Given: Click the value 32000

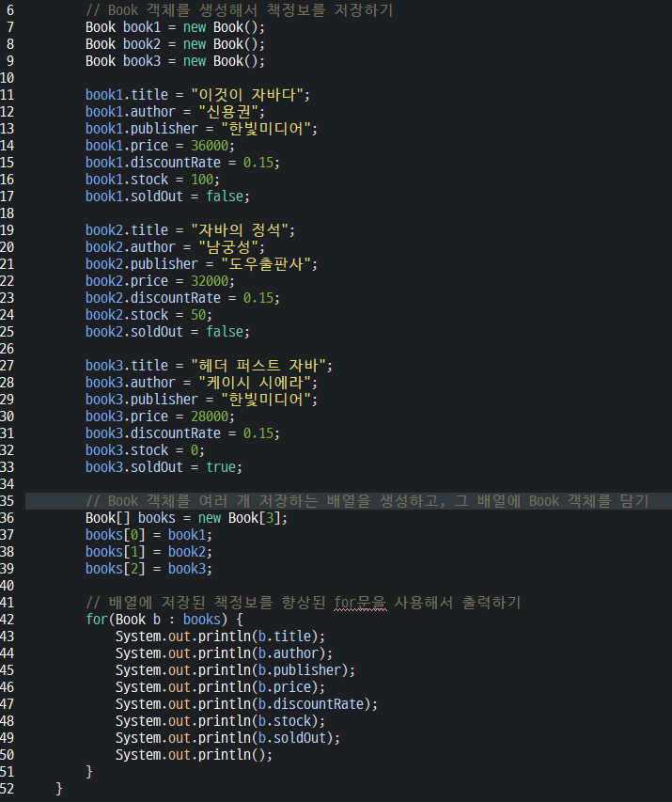Looking at the screenshot, I should click(210, 280).
